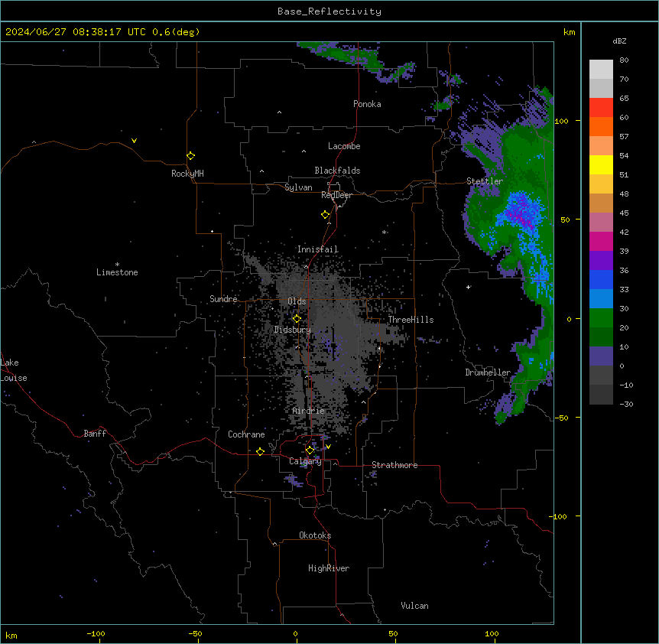Viewport: 659px width, 644px height.
Task: Select the bright green 30–20 dBZ swatch
Action: point(601,318)
